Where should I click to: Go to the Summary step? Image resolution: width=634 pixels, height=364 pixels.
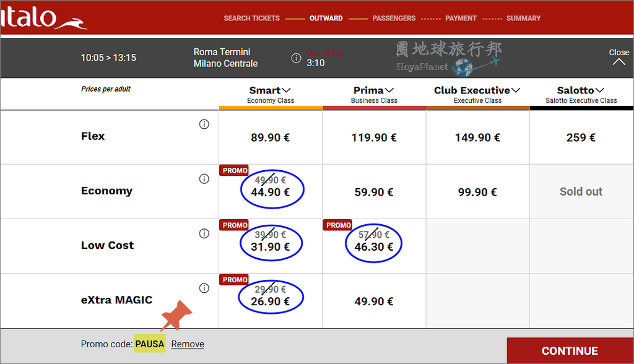click(523, 18)
